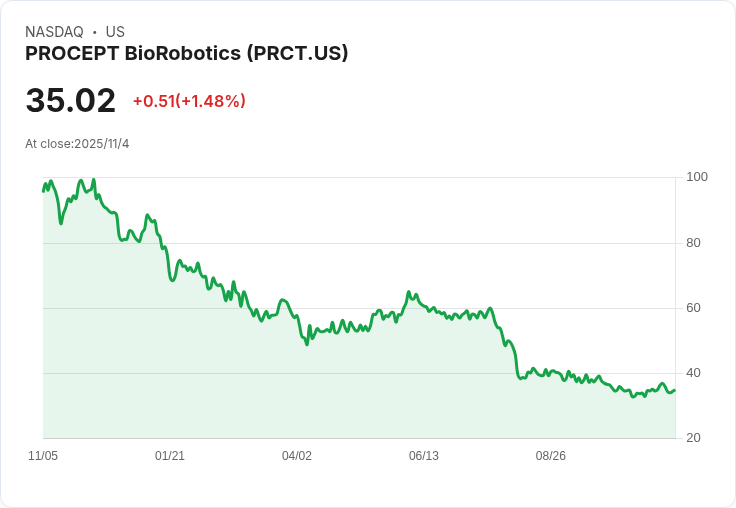Click the NASDAQ exchange label
The height and width of the screenshot is (508, 736).
click(x=54, y=32)
